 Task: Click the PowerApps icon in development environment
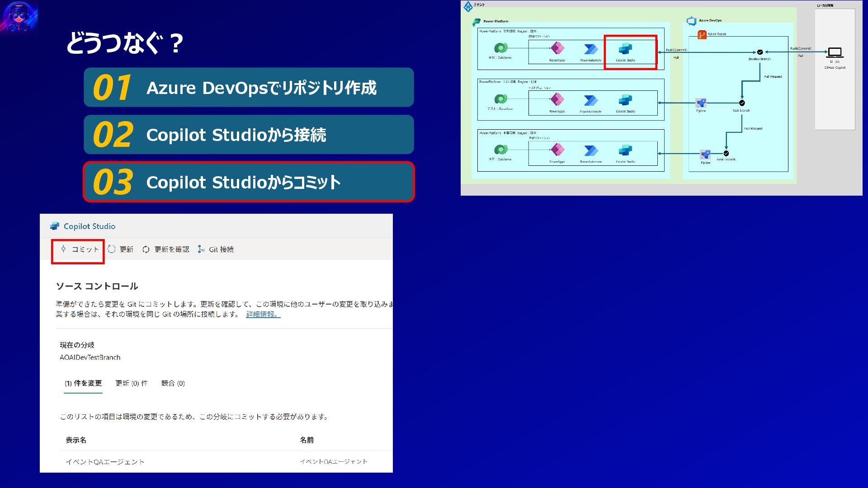(x=557, y=48)
